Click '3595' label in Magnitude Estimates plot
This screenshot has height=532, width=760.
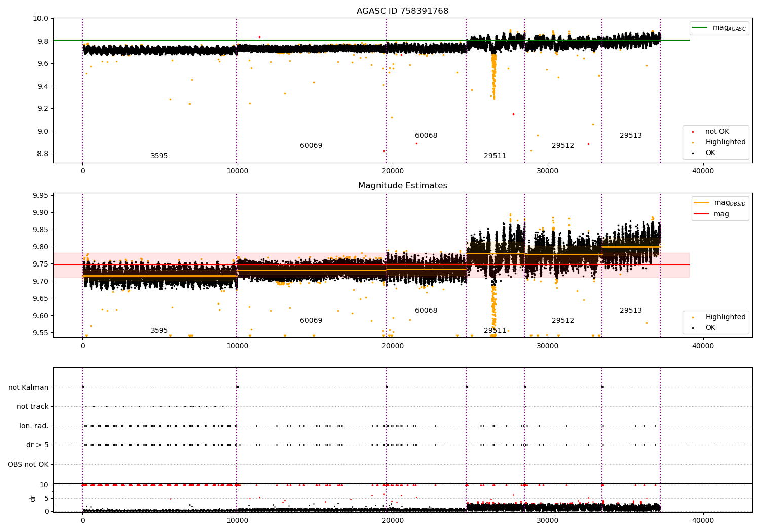coord(159,330)
